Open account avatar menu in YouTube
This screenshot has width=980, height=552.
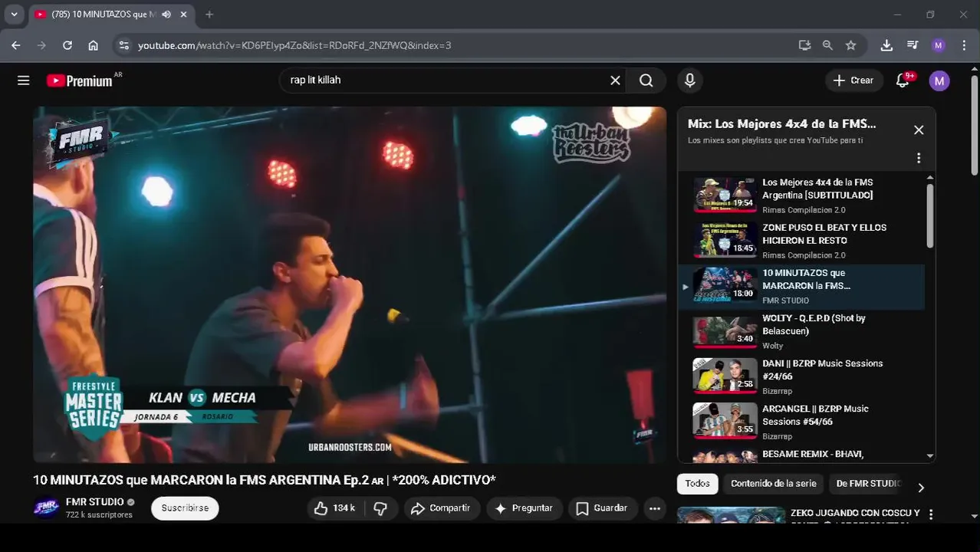(x=939, y=80)
